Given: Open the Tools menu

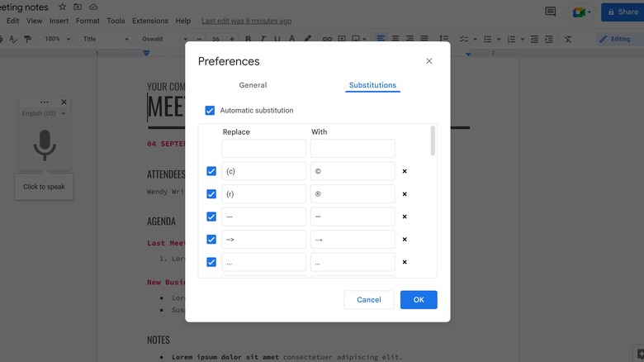Looking at the screenshot, I should pos(116,21).
